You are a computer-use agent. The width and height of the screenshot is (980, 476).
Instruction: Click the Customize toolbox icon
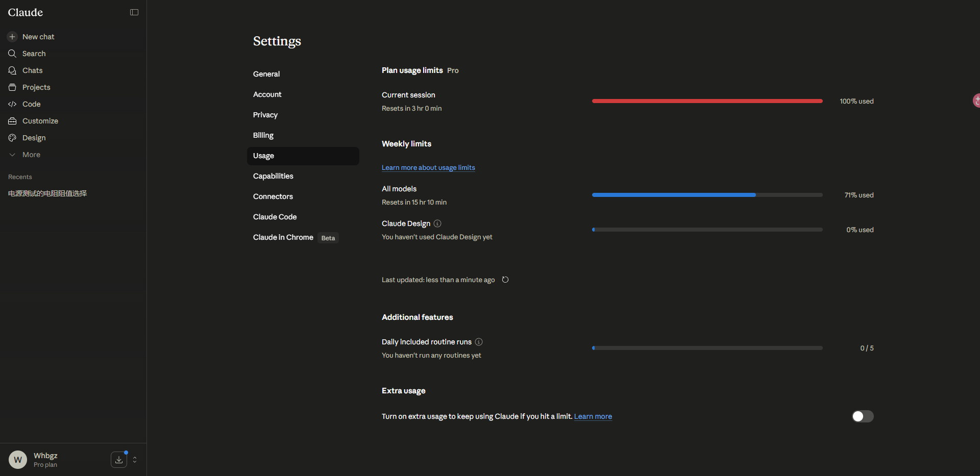(12, 121)
